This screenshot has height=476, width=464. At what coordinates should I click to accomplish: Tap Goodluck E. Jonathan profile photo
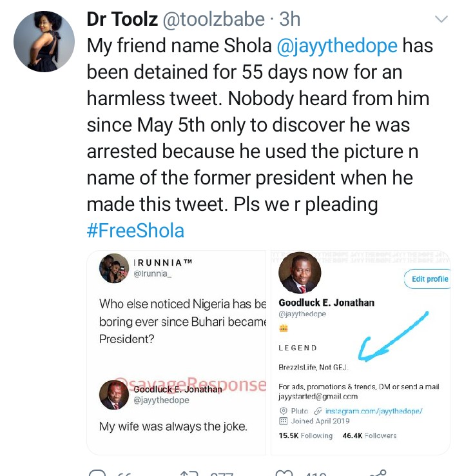300,273
